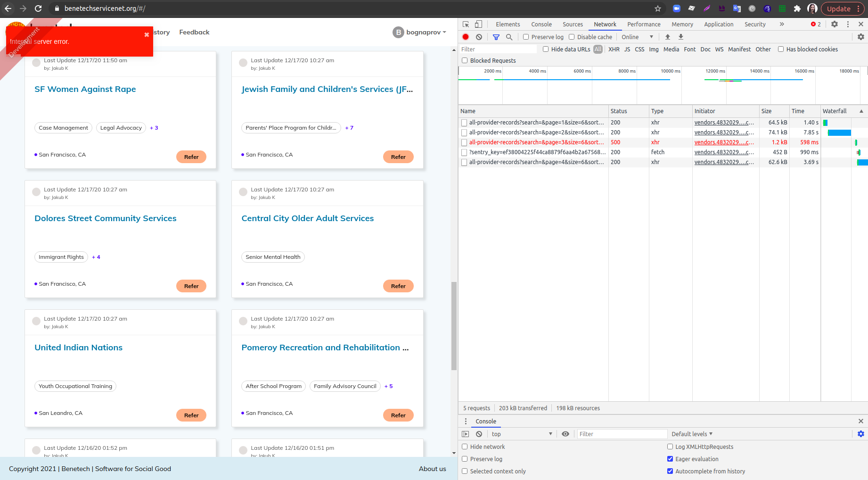Open network search magnifier
868x480 pixels.
point(509,37)
